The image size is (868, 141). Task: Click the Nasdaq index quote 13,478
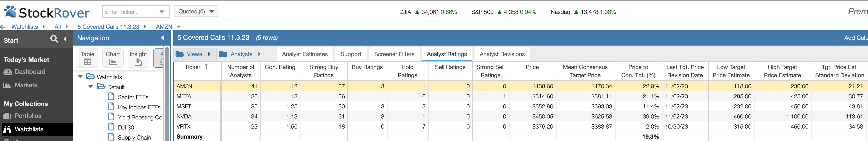pyautogui.click(x=583, y=12)
